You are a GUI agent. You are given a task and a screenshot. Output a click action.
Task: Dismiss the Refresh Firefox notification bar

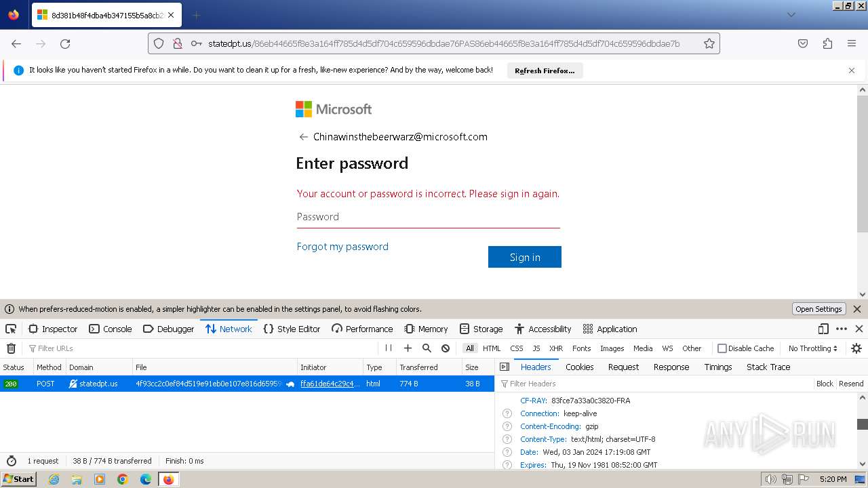[x=852, y=70]
